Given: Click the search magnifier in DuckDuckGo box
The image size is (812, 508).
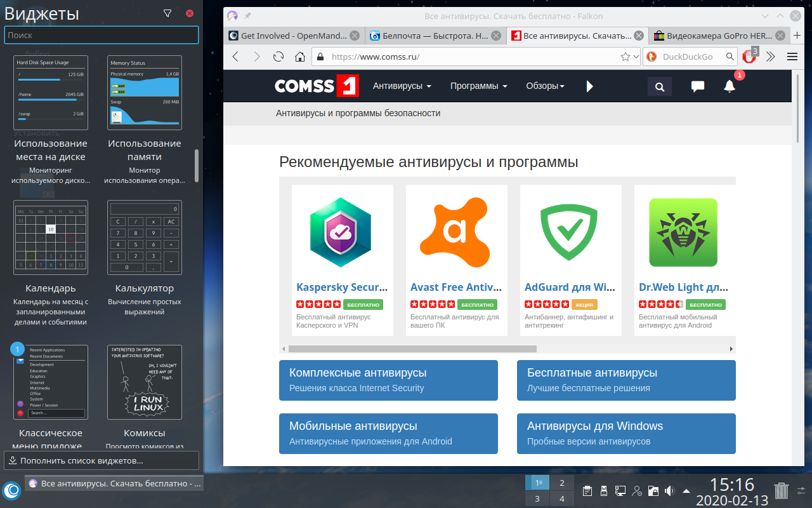Looking at the screenshot, I should [730, 57].
